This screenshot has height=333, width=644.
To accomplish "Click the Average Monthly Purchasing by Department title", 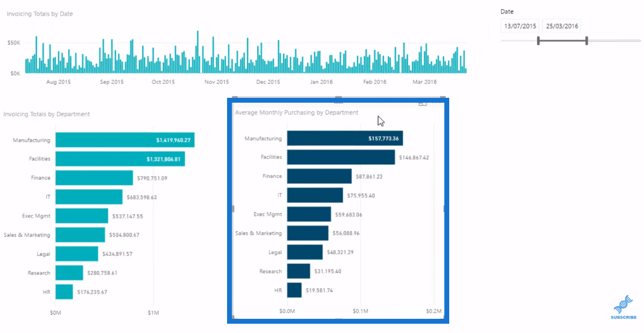I will 297,112.
